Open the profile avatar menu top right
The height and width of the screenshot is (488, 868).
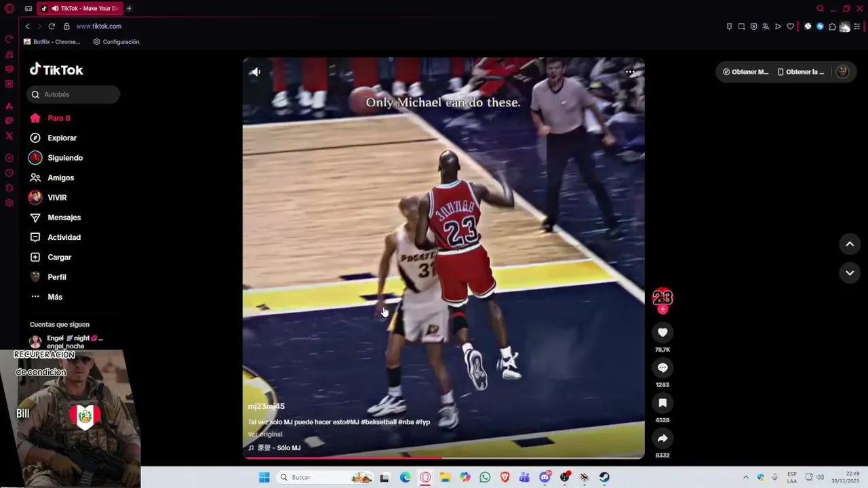842,72
